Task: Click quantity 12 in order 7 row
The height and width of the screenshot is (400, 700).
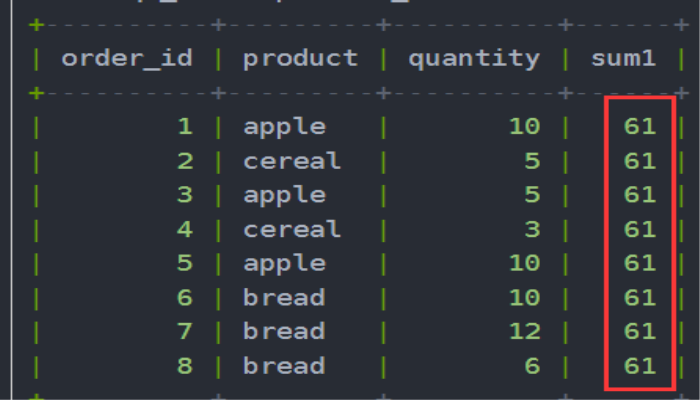Action: [x=525, y=331]
